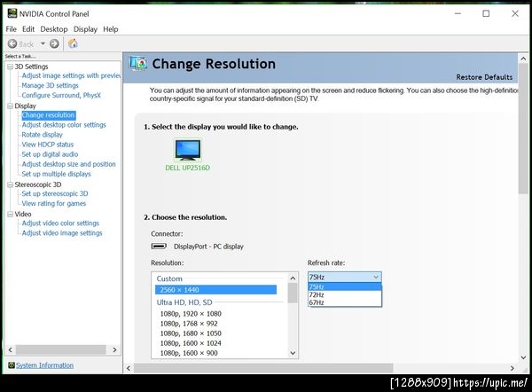Select custom resolution 2560 × 1440
The image size is (532, 392).
pos(215,290)
